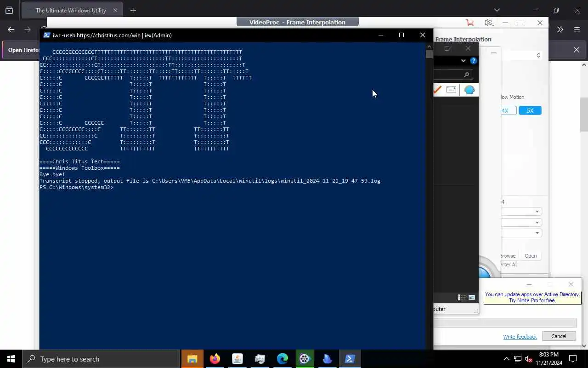Click the Write feedback link in Ninite
The height and width of the screenshot is (368, 588).
click(x=520, y=337)
